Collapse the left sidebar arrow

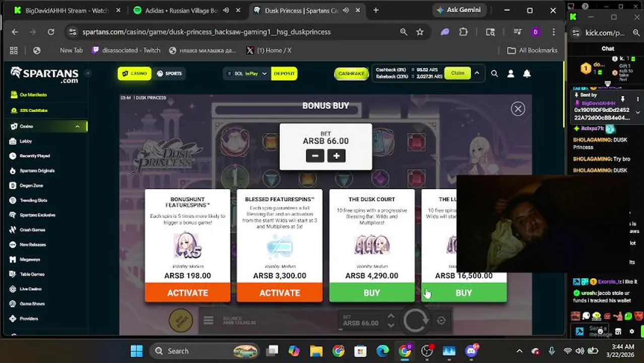point(87,73)
